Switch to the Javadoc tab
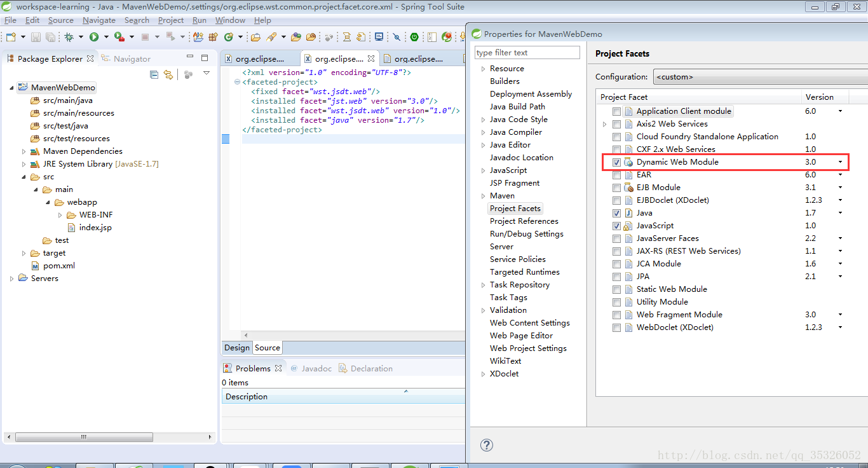Screen dimensions: 868x468 click(311, 368)
